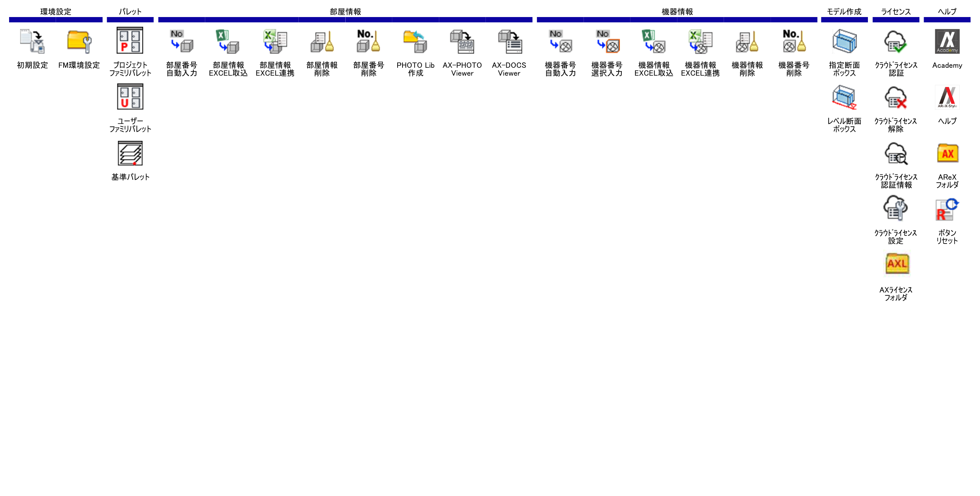Click クラウドライセンス解除 cloud X icon
This screenshot has height=496, width=980.
896,97
